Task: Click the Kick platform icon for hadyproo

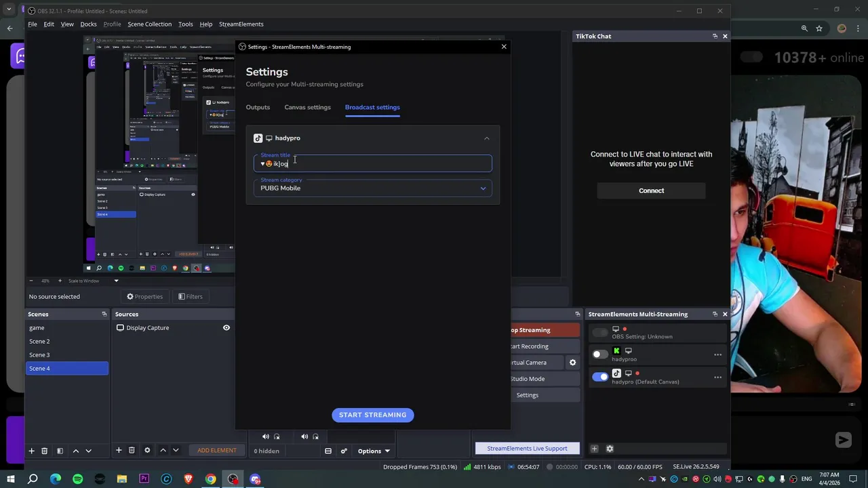Action: tap(616, 351)
